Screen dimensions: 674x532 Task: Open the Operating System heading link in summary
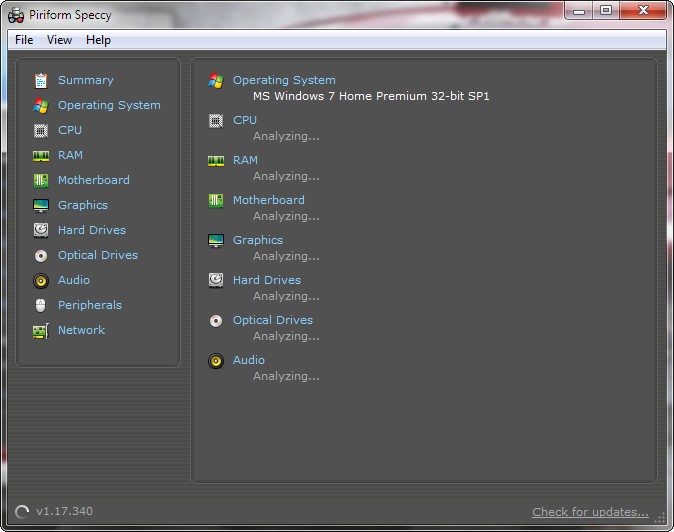pyautogui.click(x=284, y=80)
